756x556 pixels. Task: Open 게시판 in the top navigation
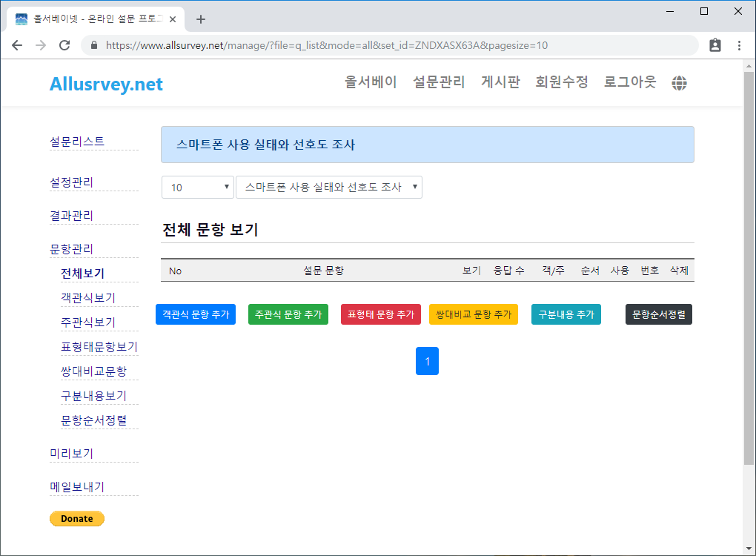point(500,82)
